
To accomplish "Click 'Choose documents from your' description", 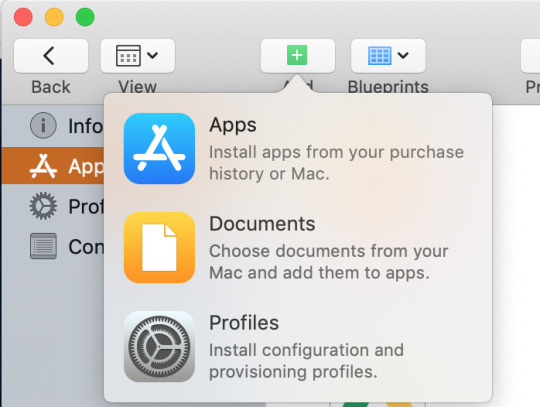I will point(329,251).
